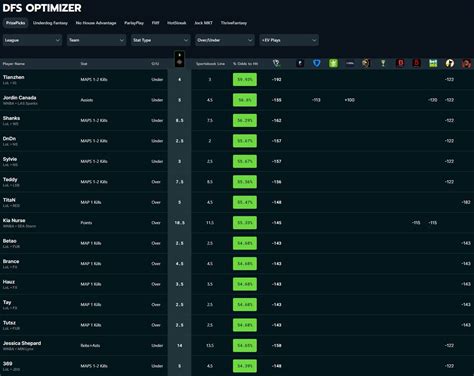Screen dimensions: 474x376
Task: Click the yellow-and-white circle sportsbook icon
Action: [x=450, y=63]
